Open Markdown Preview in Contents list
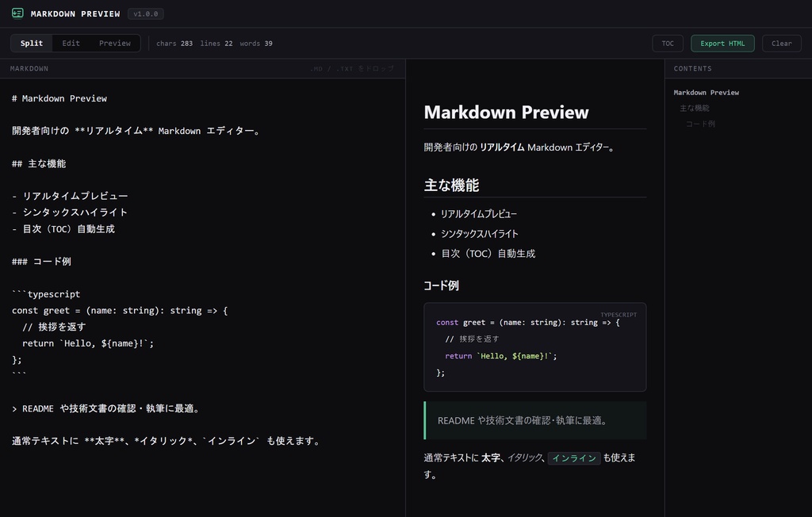The height and width of the screenshot is (517, 812). [707, 93]
